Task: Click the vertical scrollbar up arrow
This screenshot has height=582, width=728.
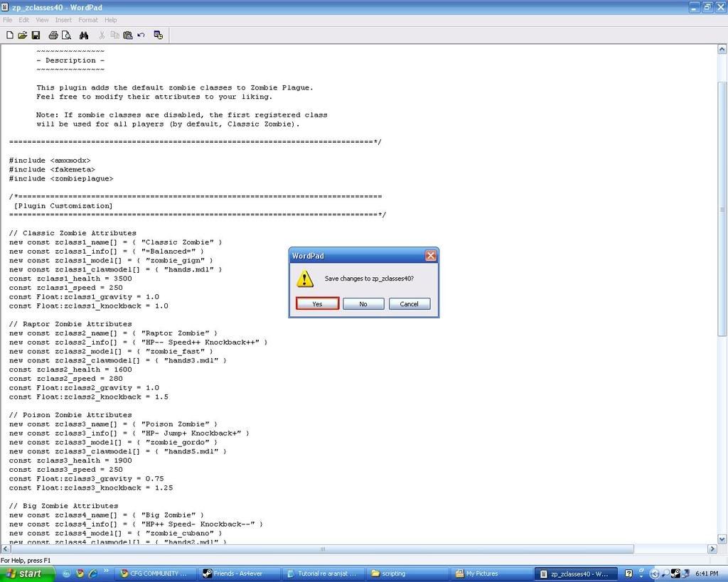Action: 722,49
